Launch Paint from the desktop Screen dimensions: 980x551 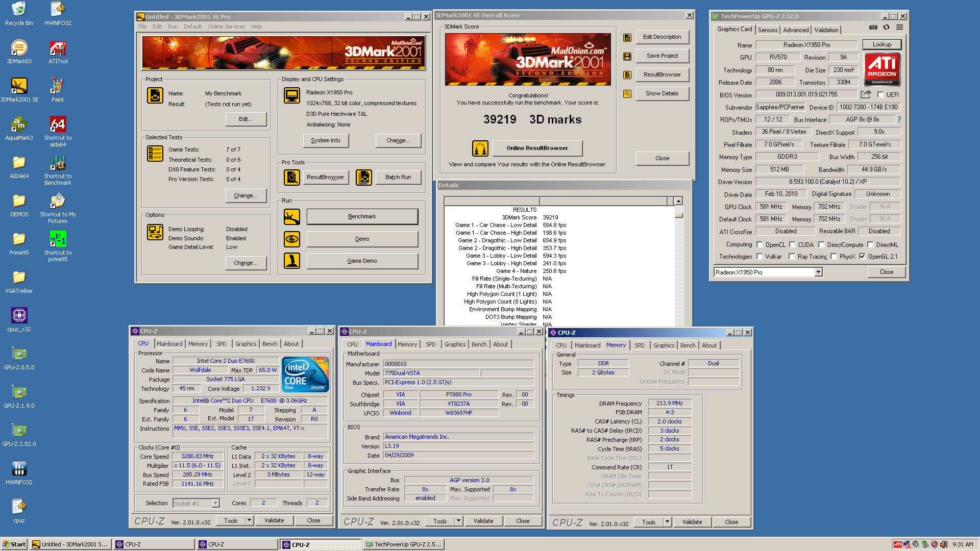(58, 90)
